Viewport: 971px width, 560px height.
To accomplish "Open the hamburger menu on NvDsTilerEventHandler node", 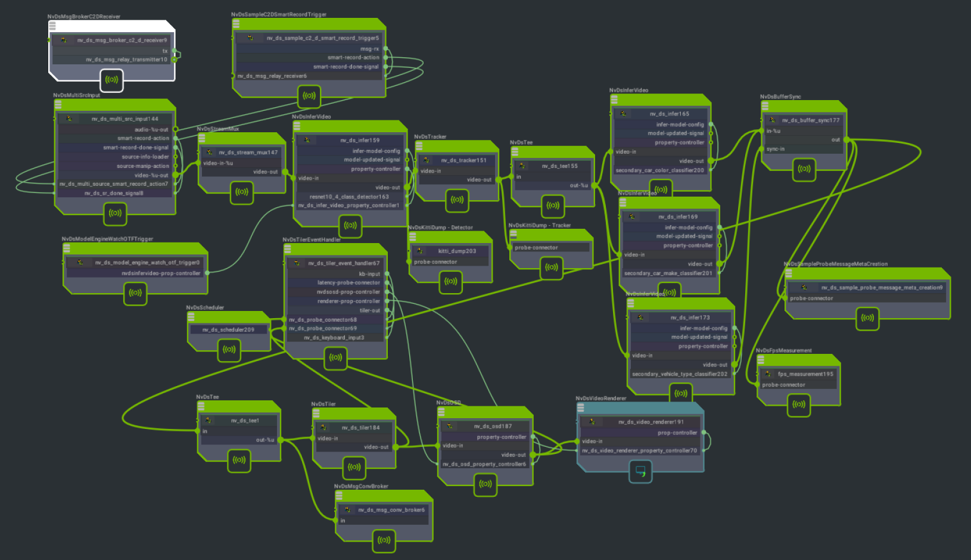I will [288, 248].
